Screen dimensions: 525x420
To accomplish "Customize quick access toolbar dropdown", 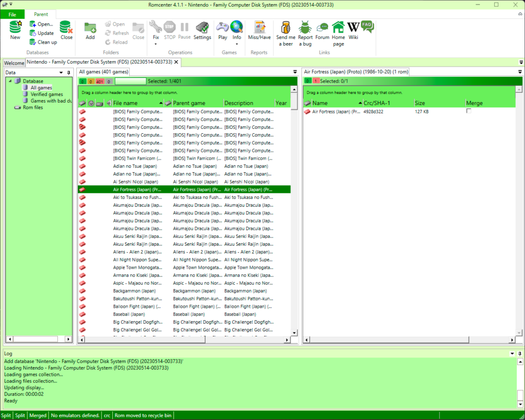I will (x=11, y=4).
